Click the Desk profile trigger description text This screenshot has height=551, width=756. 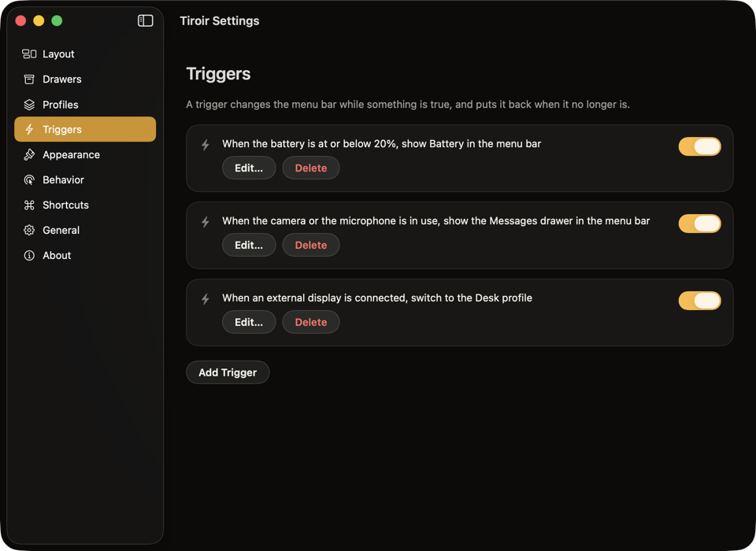pos(377,298)
